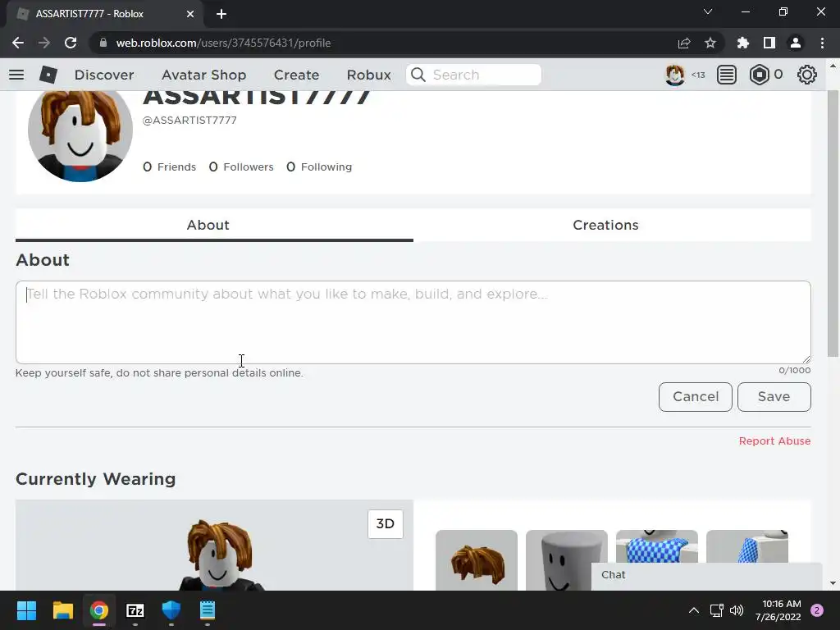Viewport: 840px width, 630px height.
Task: View 0 Following list
Action: (x=319, y=167)
